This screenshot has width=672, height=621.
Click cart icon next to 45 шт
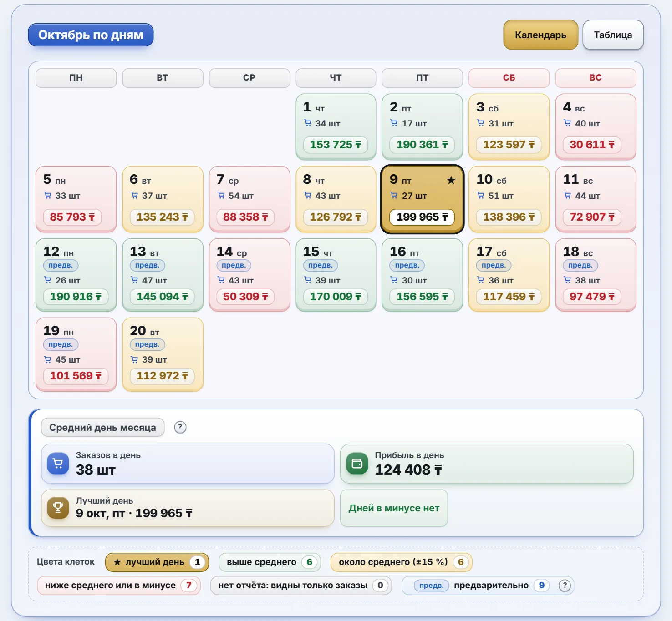(47, 359)
